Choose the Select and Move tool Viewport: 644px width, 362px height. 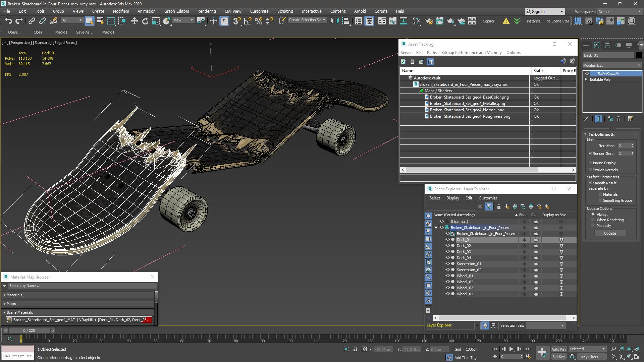pyautogui.click(x=134, y=21)
